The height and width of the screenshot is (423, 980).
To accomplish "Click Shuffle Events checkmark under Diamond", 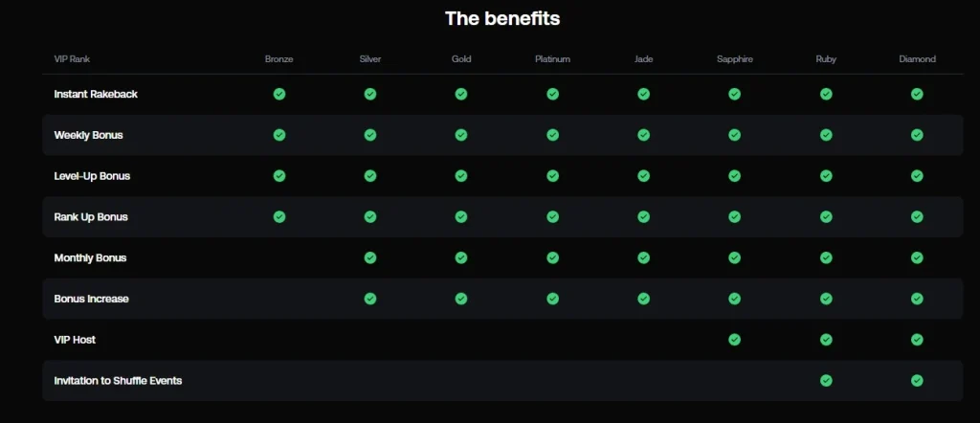I will tap(917, 381).
